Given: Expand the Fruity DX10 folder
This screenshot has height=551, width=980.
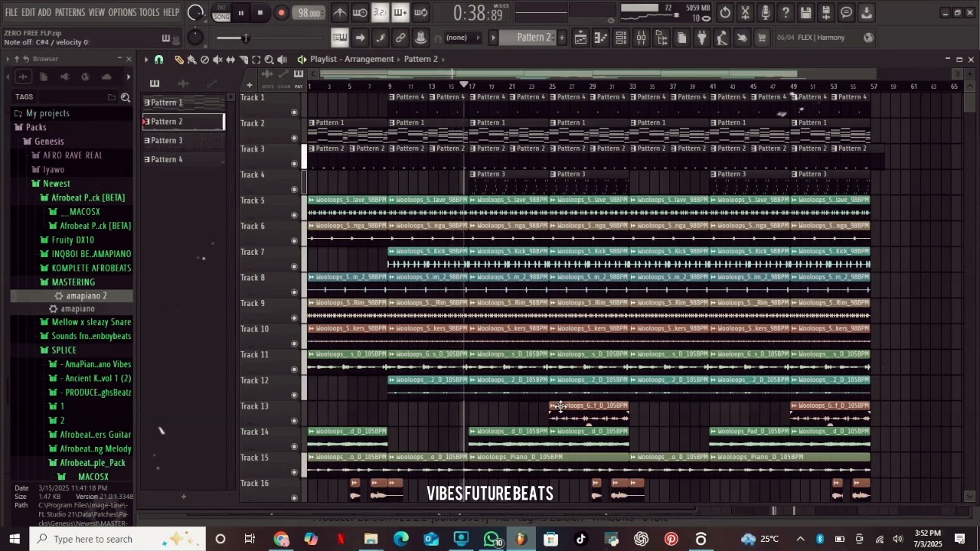Looking at the screenshot, I should [73, 240].
